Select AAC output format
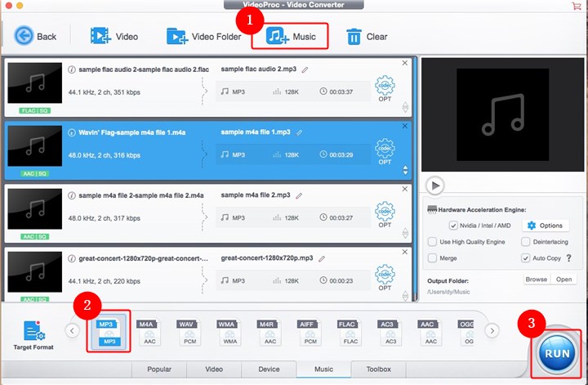The image size is (588, 385). click(x=430, y=332)
